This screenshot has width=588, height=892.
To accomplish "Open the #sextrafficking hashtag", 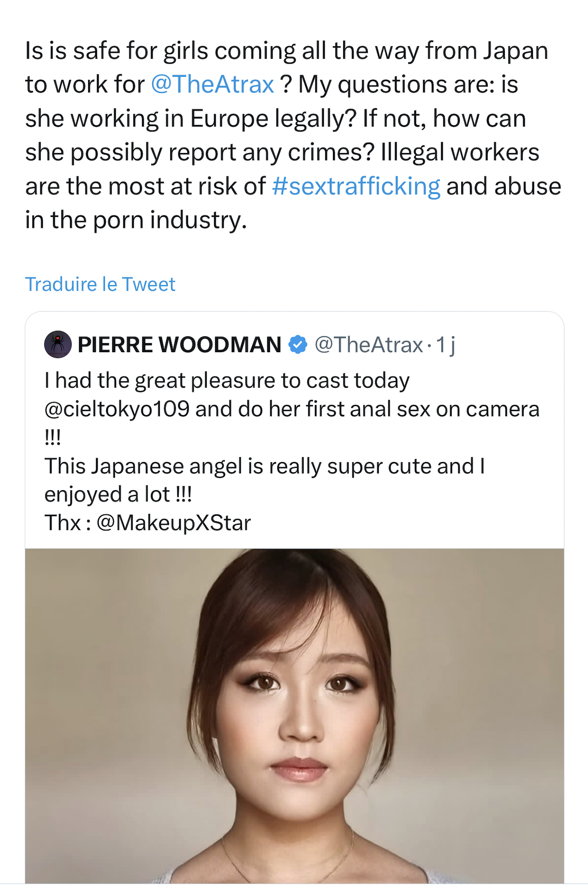I will [x=356, y=187].
